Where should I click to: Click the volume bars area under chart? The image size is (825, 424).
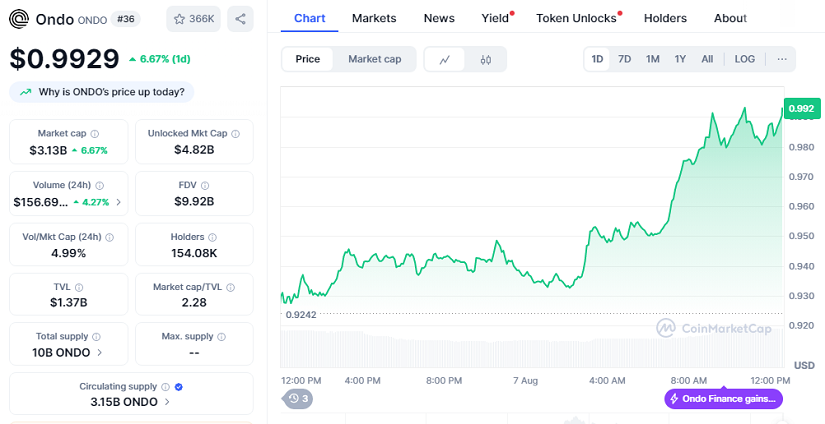click(531, 349)
